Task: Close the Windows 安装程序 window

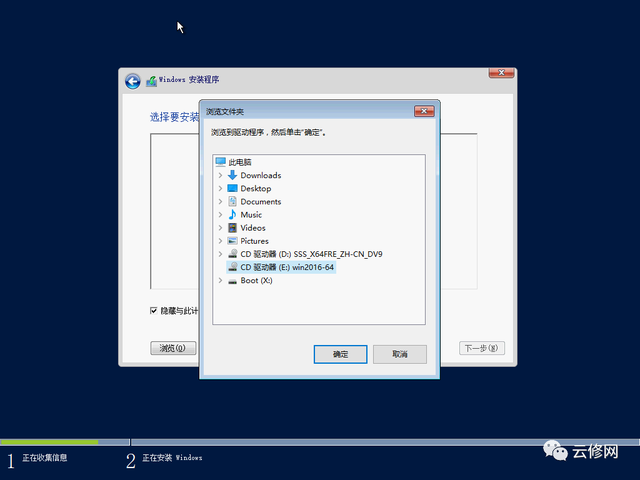Action: (x=502, y=73)
